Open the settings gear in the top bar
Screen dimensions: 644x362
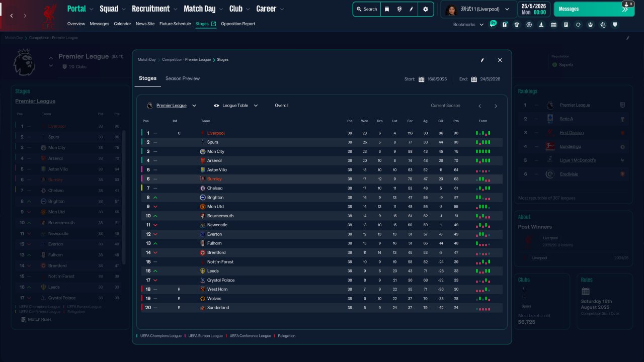click(x=426, y=9)
